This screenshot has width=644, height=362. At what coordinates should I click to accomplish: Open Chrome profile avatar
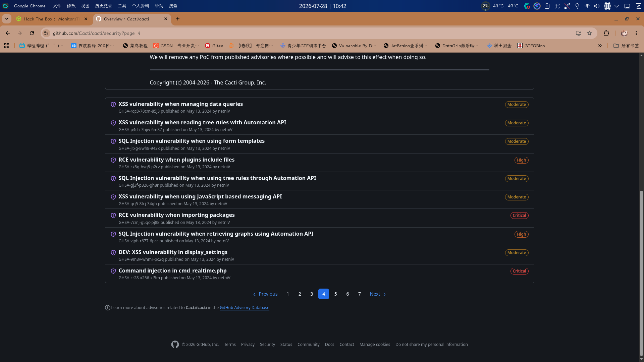coord(624,33)
